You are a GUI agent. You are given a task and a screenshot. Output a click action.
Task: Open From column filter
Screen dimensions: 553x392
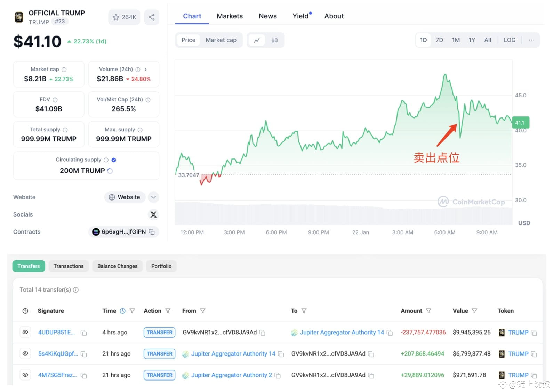click(x=203, y=311)
